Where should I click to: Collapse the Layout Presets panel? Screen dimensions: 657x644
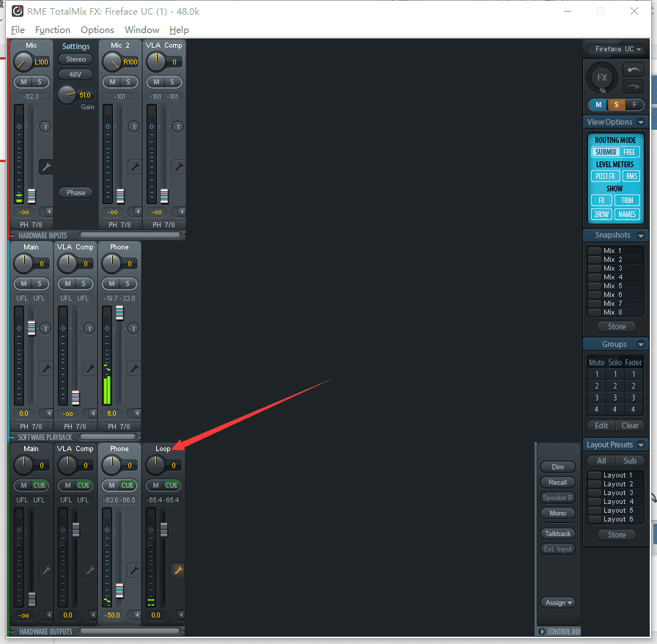(641, 444)
